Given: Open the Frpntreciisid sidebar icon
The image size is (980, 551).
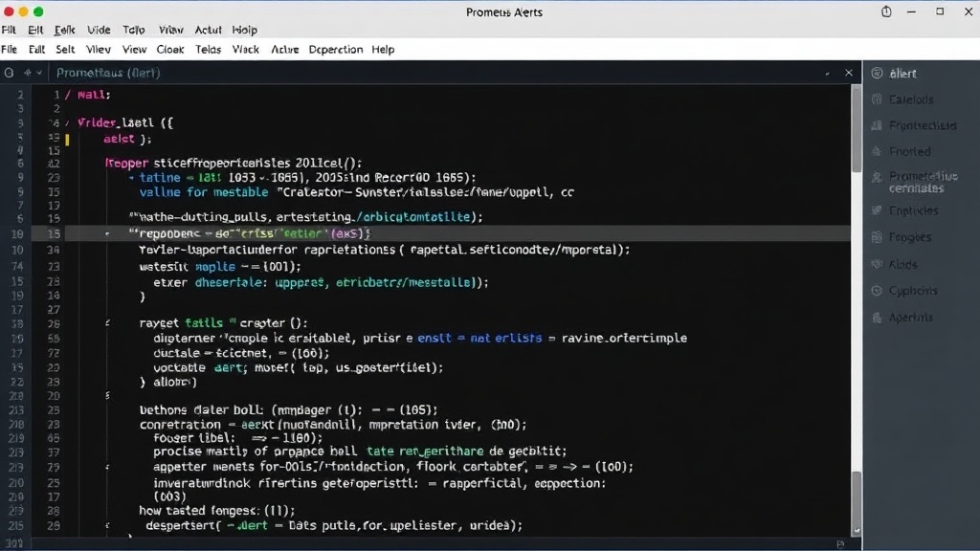Looking at the screenshot, I should 877,125.
